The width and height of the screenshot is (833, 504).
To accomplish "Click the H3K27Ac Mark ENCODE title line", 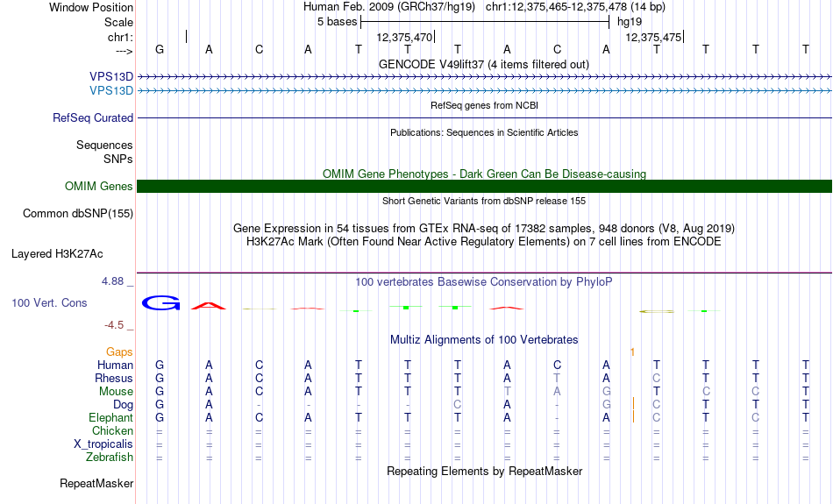I will 484,242.
